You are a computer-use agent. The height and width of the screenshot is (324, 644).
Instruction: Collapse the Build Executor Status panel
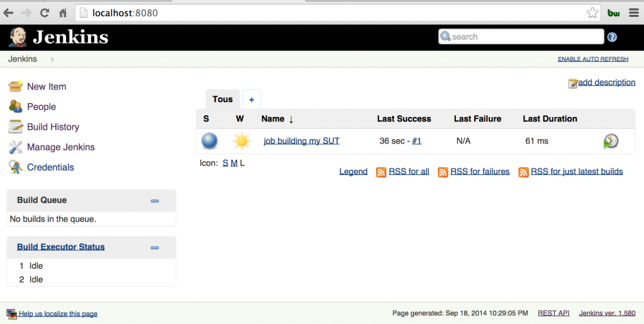point(155,248)
